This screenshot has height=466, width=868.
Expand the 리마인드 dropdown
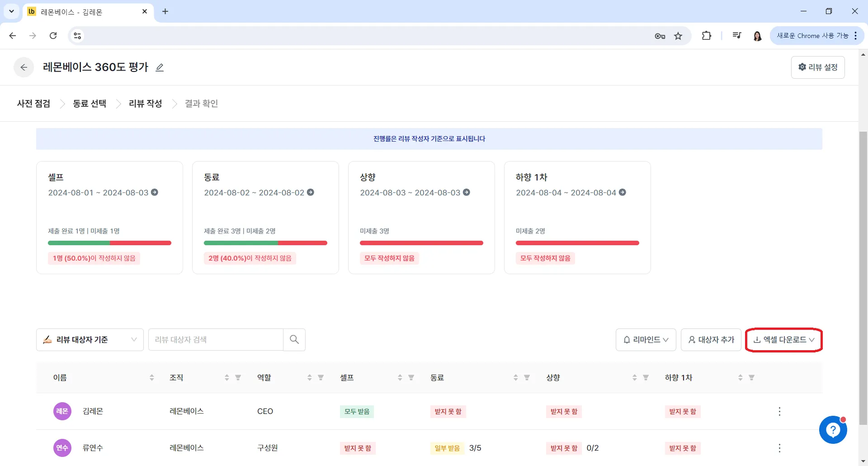646,340
